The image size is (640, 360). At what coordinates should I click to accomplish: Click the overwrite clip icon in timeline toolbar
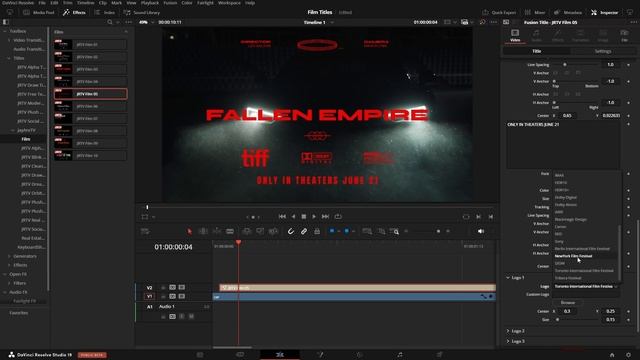click(x=260, y=231)
